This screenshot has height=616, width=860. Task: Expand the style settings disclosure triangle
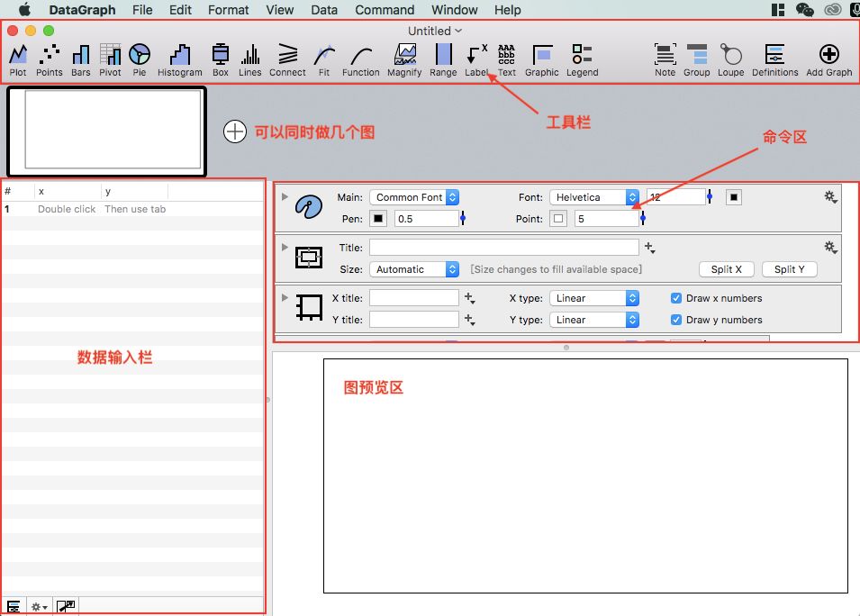point(285,196)
